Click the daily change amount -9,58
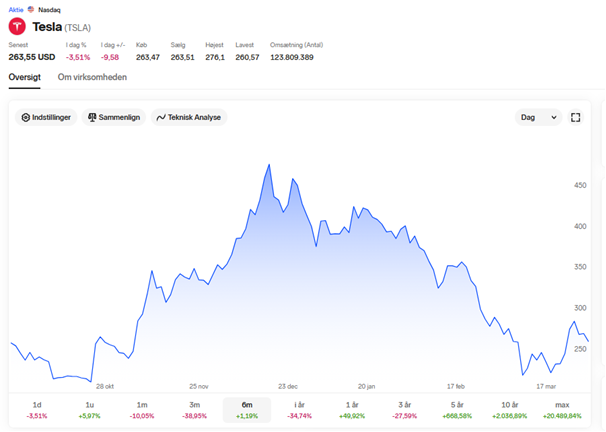 [x=110, y=57]
